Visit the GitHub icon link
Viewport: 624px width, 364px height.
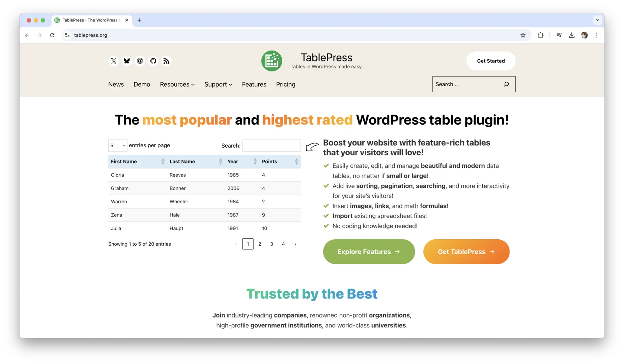point(153,61)
